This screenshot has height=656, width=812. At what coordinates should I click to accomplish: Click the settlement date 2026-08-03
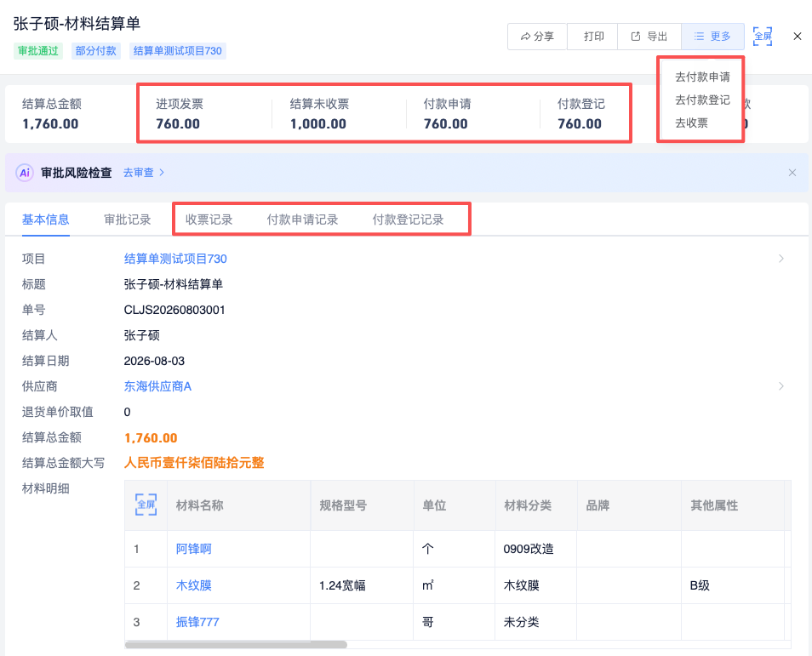tap(154, 361)
